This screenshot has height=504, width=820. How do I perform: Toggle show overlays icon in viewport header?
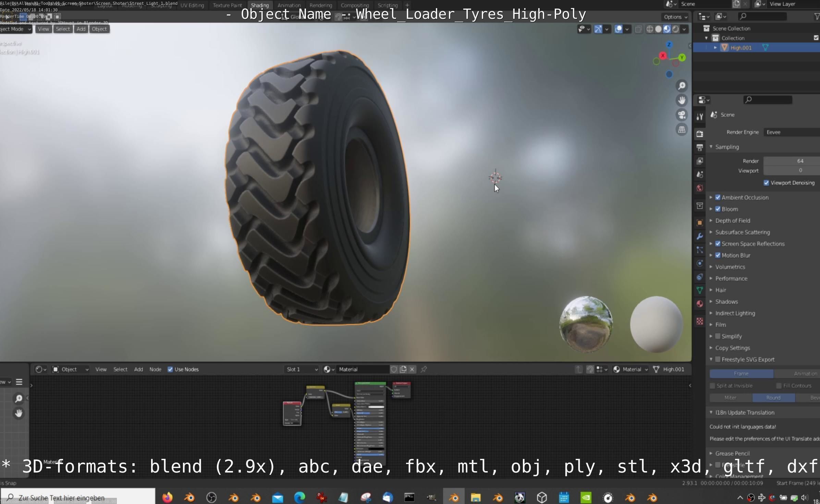coord(618,29)
